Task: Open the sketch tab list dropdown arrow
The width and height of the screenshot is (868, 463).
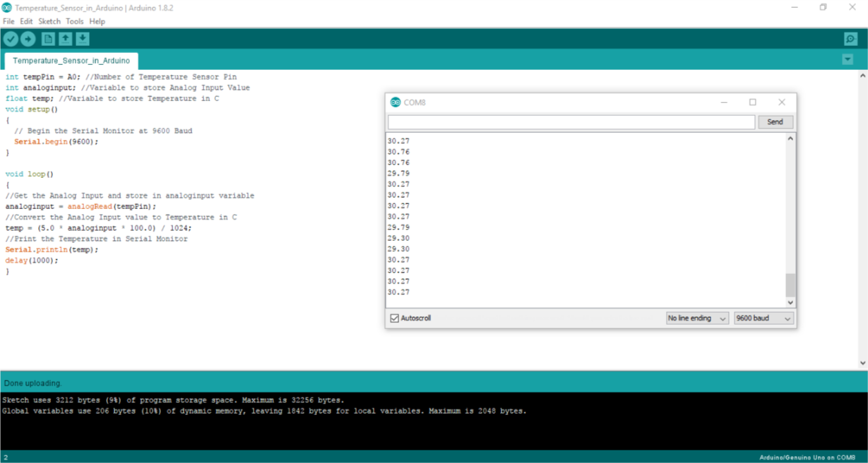Action: click(847, 59)
